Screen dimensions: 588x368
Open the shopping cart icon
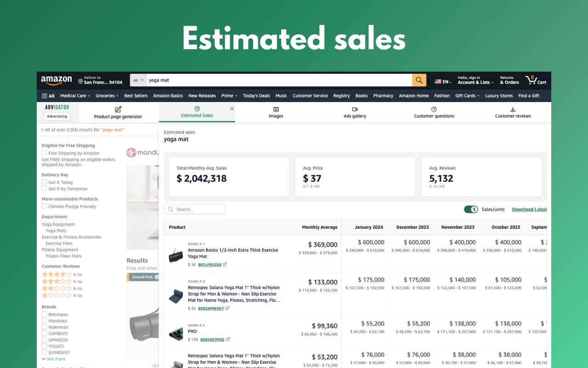coord(531,80)
